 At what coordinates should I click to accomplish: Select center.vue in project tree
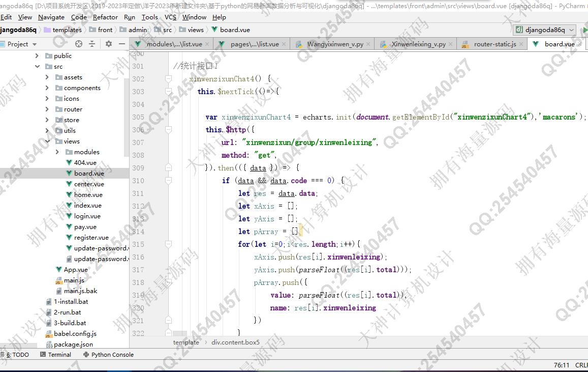(89, 184)
